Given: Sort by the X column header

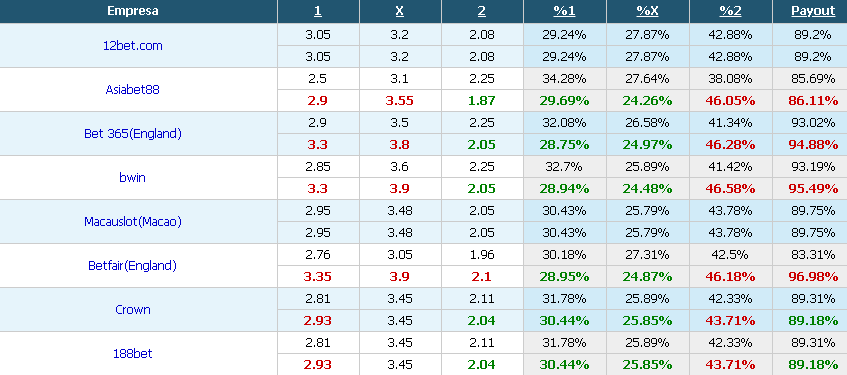Looking at the screenshot, I should pos(400,11).
